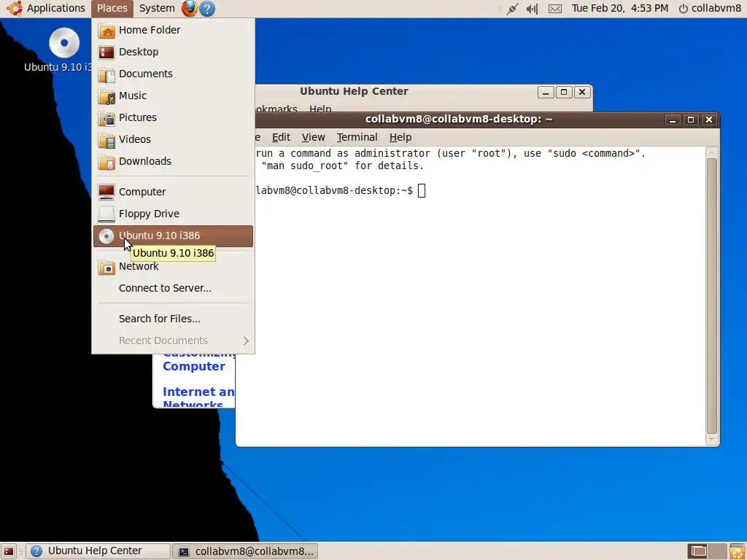This screenshot has height=560, width=747.
Task: Open the Desktop entry in Places menu
Action: (173, 52)
